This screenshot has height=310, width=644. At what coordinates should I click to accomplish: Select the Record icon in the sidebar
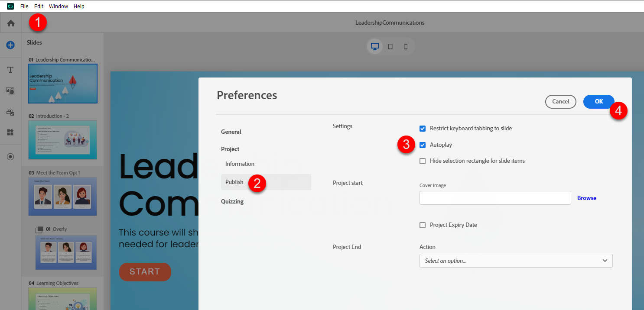[x=10, y=156]
